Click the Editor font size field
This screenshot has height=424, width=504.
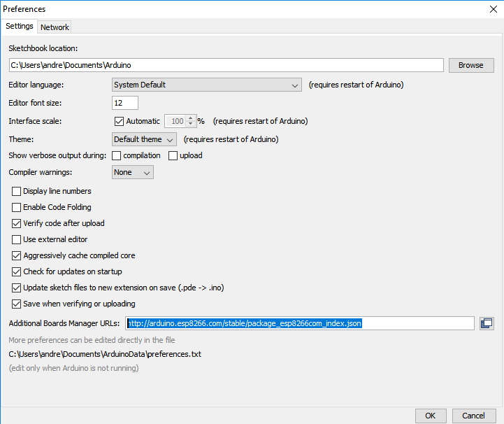[x=125, y=103]
